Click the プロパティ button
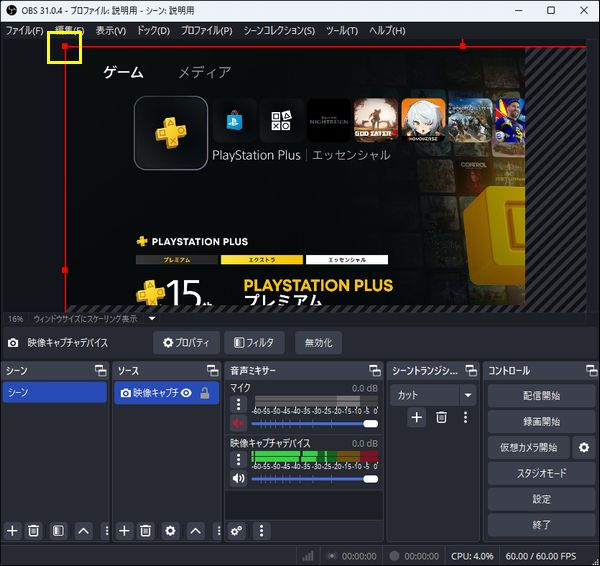Screen dimensions: 600x566 coord(186,343)
